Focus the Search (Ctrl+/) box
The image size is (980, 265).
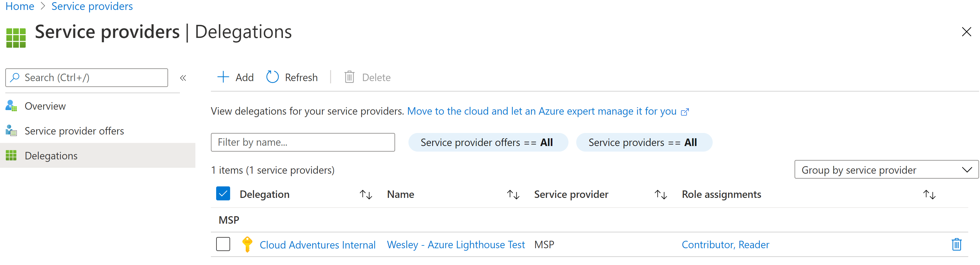[x=87, y=78]
